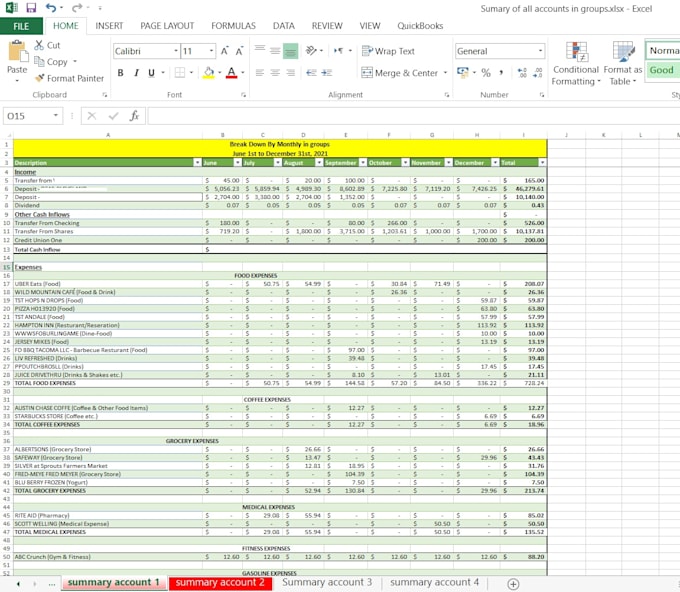This screenshot has width=680, height=592.
Task: Open filter dropdown for September column
Action: click(x=363, y=163)
